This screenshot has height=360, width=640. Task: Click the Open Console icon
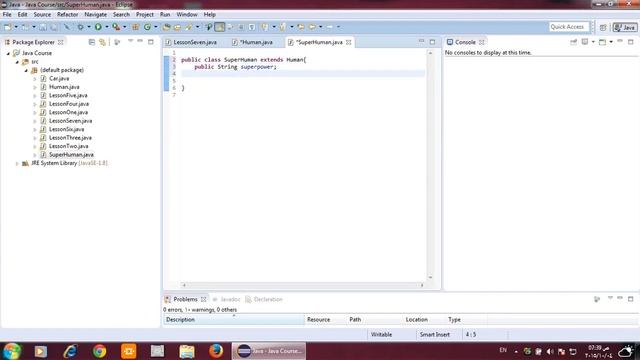(x=602, y=42)
